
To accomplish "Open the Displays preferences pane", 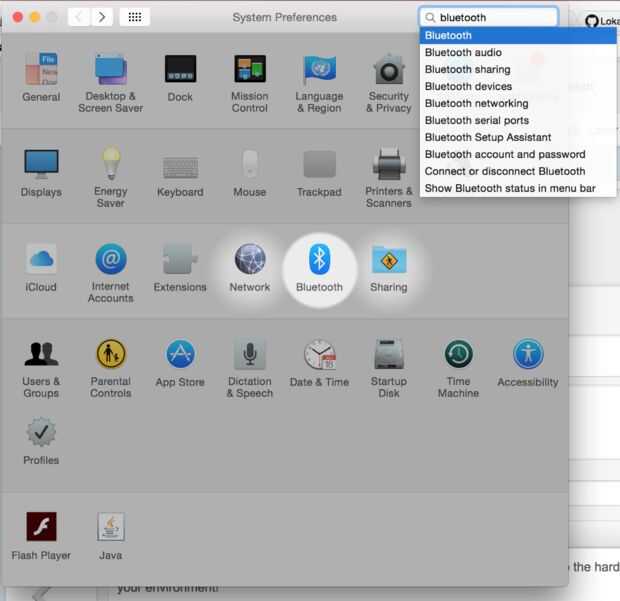I will [42, 172].
